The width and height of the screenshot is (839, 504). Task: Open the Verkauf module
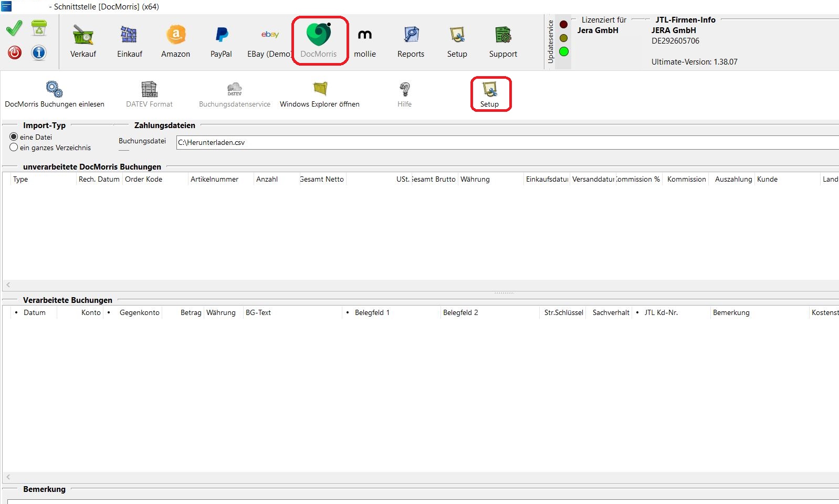coord(83,41)
